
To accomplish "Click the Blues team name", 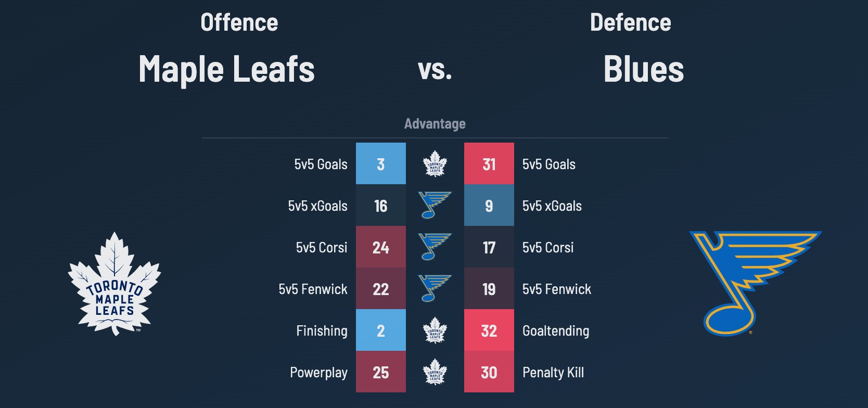I will 644,69.
